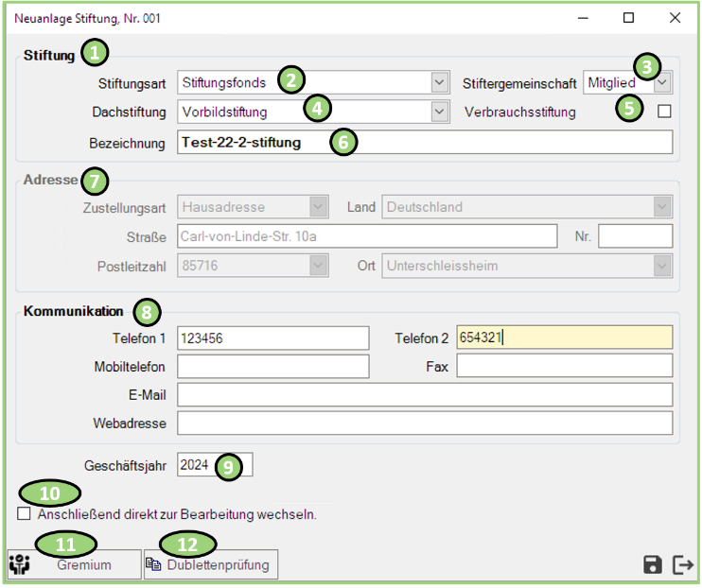This screenshot has width=702, height=588.
Task: Open the Stiftungsart dropdown
Action: (439, 82)
